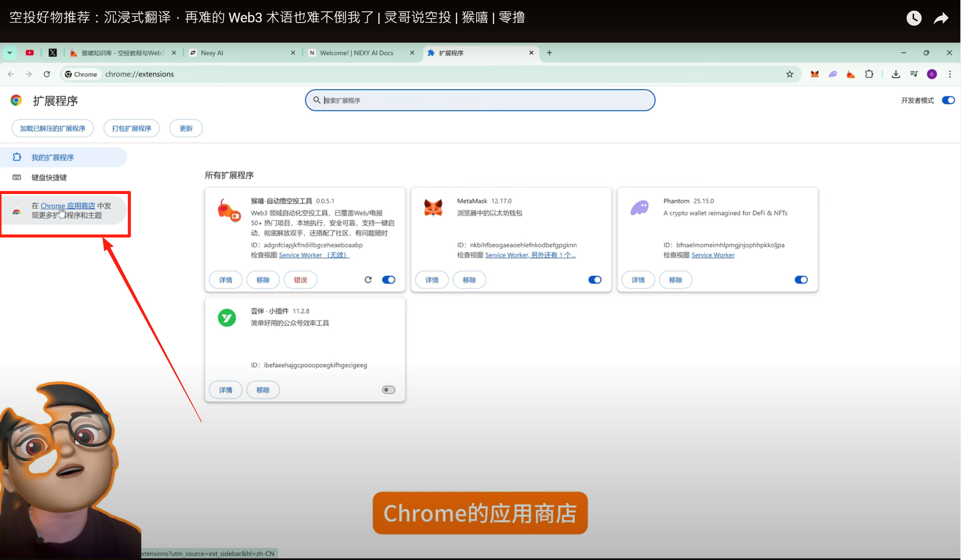The image size is (961, 560).
Task: Disable the 猴嘻-自动撸空投工具 extension toggle
Action: (388, 280)
